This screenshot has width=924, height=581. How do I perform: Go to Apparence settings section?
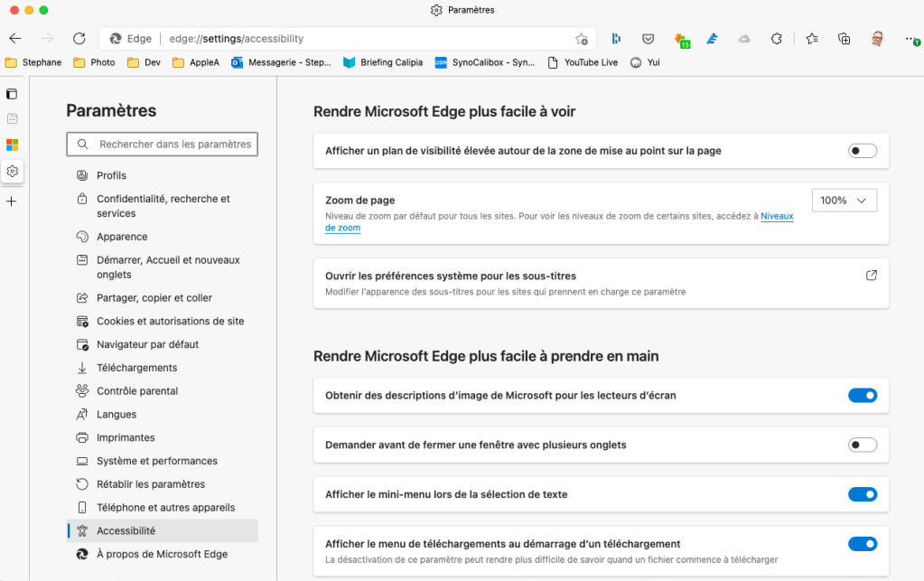click(x=122, y=237)
